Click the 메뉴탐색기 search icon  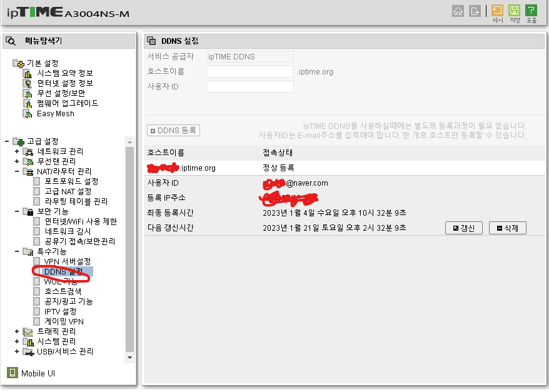[x=11, y=41]
